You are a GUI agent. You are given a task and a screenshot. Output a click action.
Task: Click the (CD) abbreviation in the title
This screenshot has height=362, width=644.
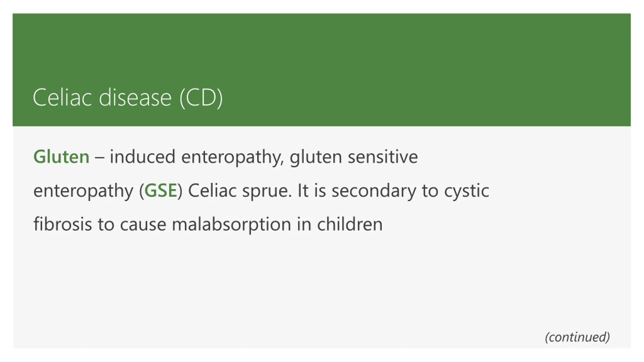[x=201, y=98]
